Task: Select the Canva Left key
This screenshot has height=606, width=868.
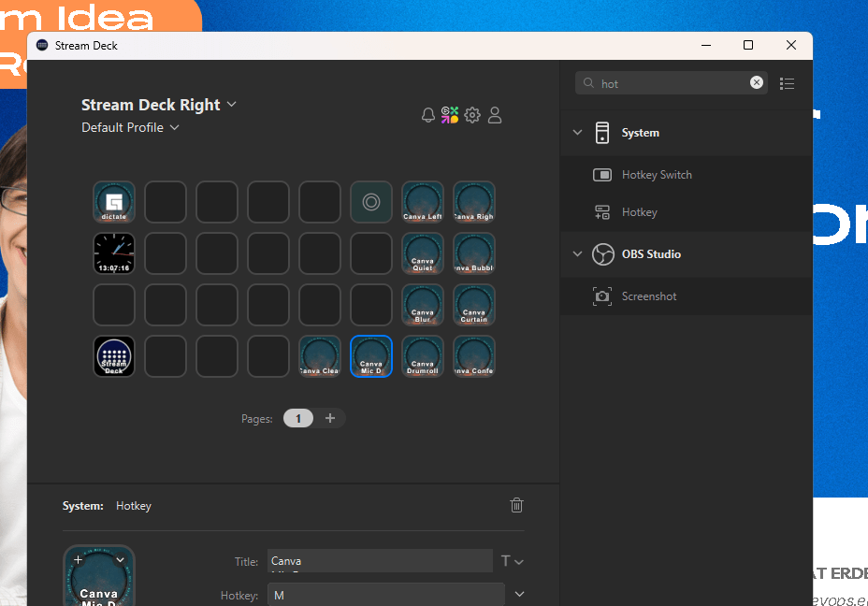Action: [423, 202]
